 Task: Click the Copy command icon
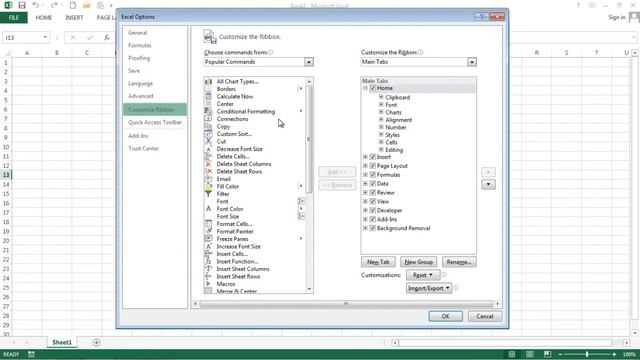coord(208,127)
